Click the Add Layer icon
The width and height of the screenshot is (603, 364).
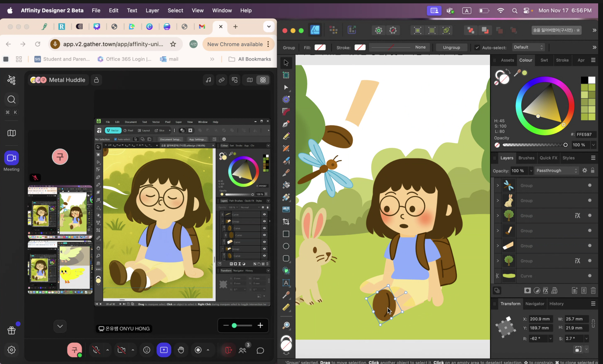tap(574, 291)
